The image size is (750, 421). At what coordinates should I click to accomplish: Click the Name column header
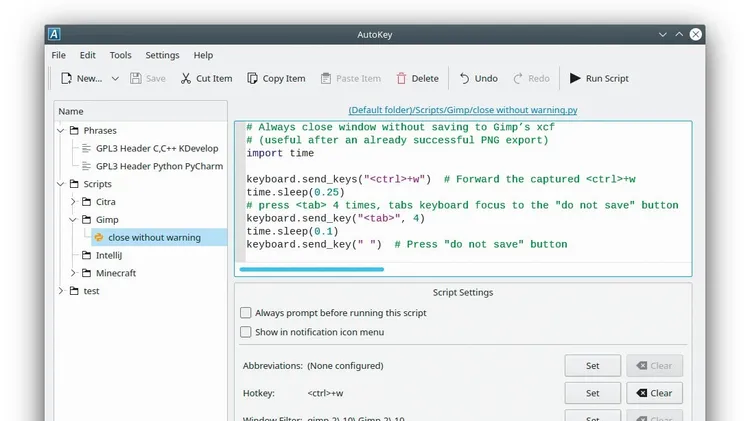pos(141,111)
